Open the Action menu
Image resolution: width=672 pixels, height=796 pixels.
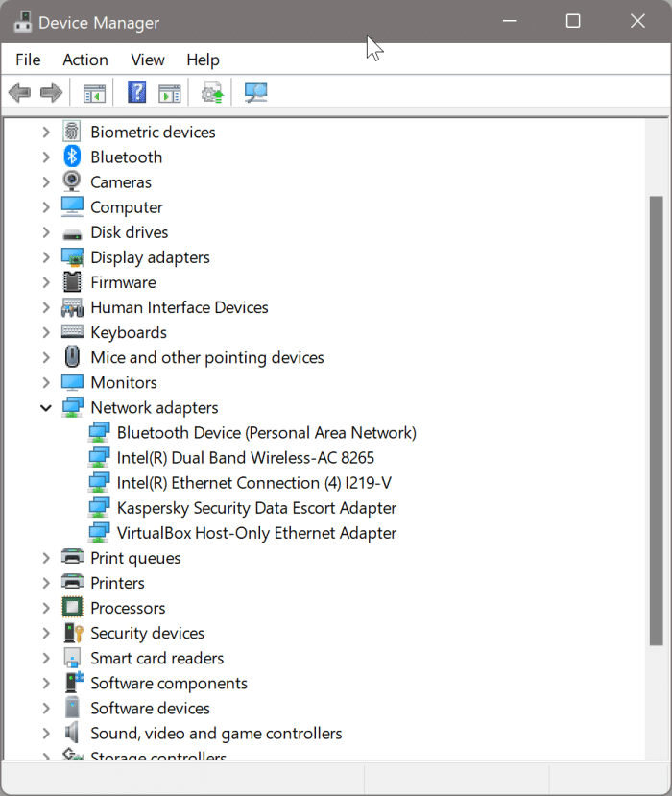[x=85, y=60]
